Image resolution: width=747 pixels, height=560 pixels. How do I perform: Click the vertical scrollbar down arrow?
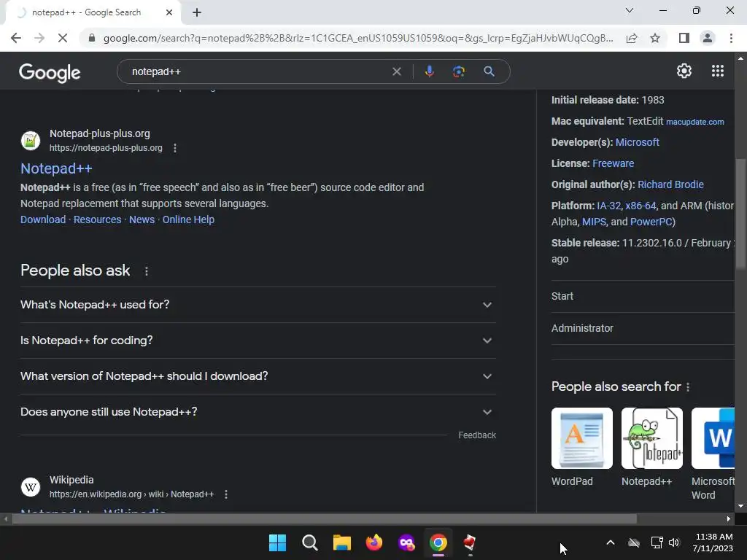point(740,506)
